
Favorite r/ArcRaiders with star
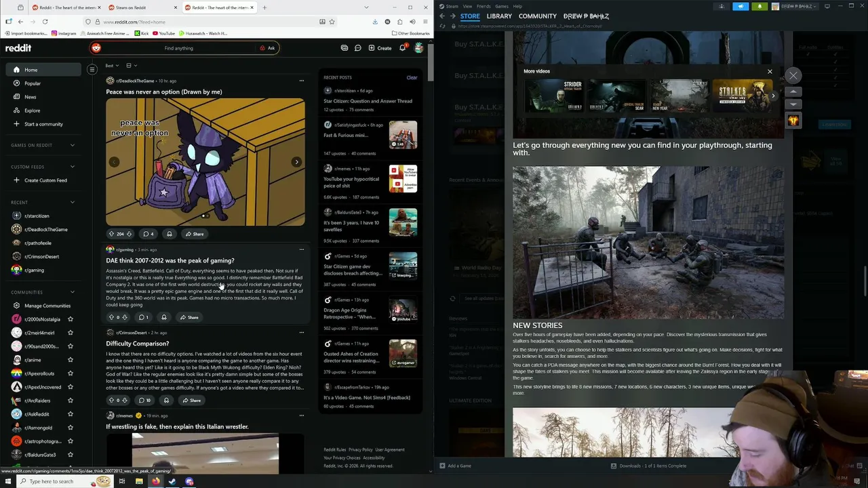pos(71,401)
